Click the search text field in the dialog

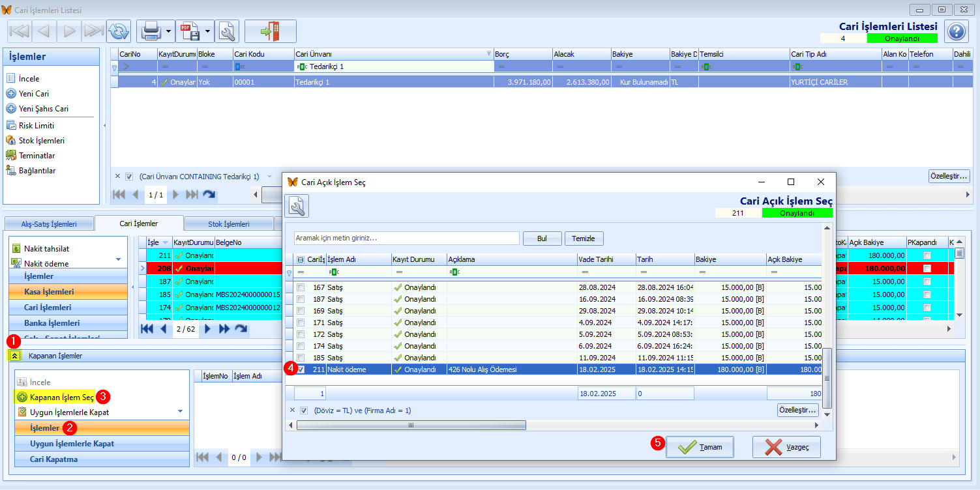406,238
